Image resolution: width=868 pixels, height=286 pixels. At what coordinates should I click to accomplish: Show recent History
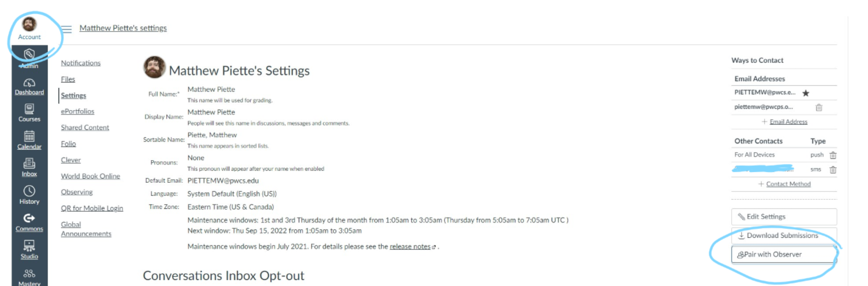pos(29,195)
